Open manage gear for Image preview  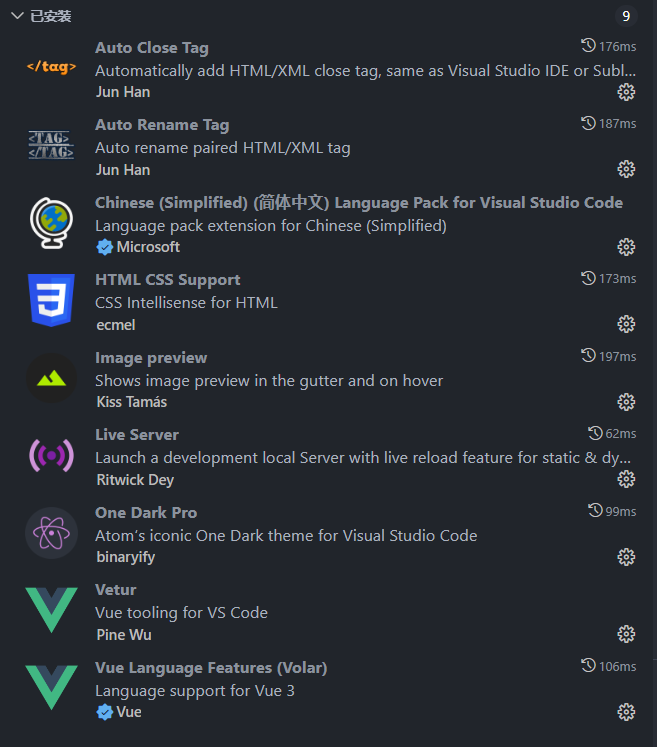coord(626,402)
